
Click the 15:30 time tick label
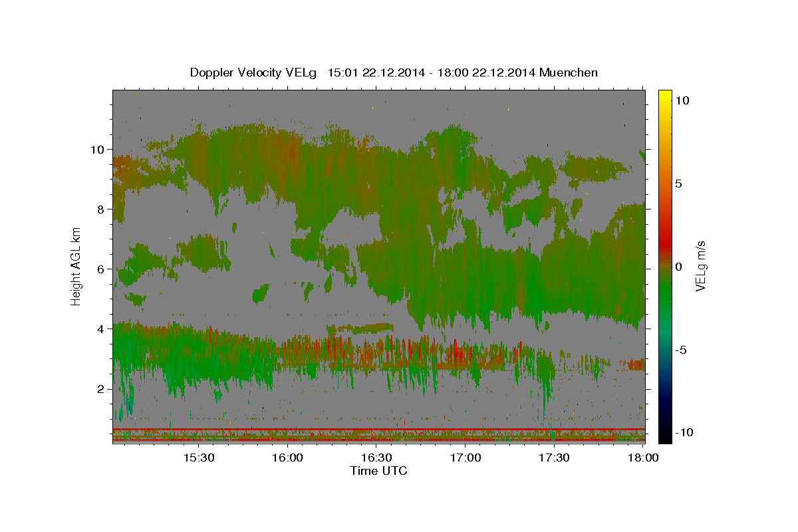pos(198,458)
